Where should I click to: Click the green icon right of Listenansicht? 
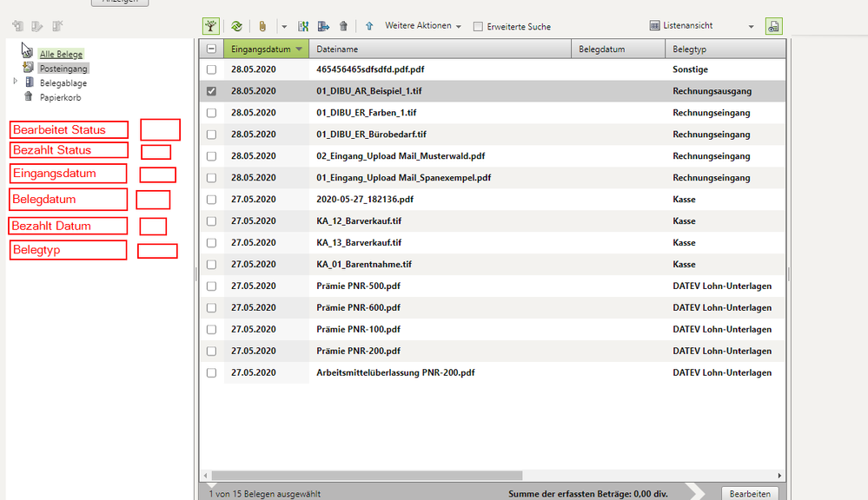point(773,27)
